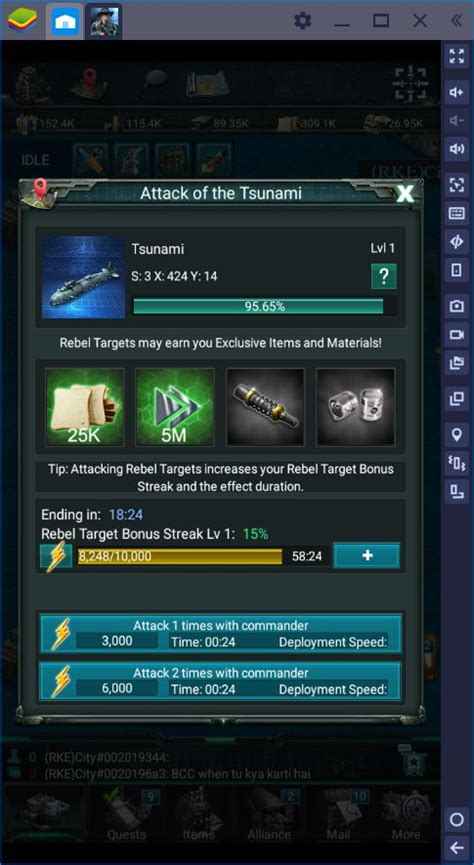Open the keyboard controls icon
The image size is (474, 865).
[456, 213]
